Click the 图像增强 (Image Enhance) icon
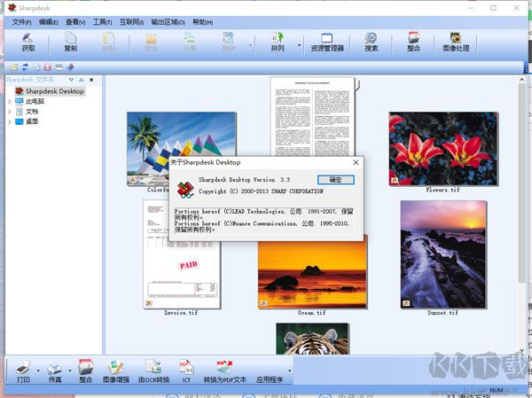Image resolution: width=532 pixels, height=398 pixels. click(x=115, y=371)
